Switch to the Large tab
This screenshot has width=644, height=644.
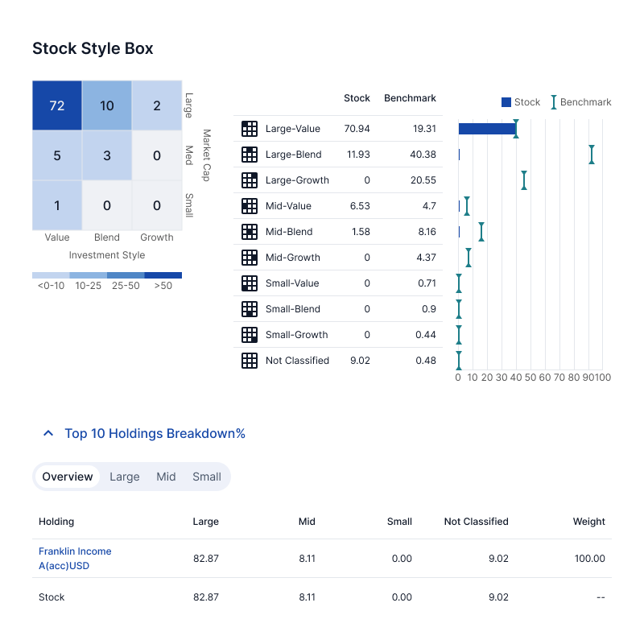pos(125,477)
